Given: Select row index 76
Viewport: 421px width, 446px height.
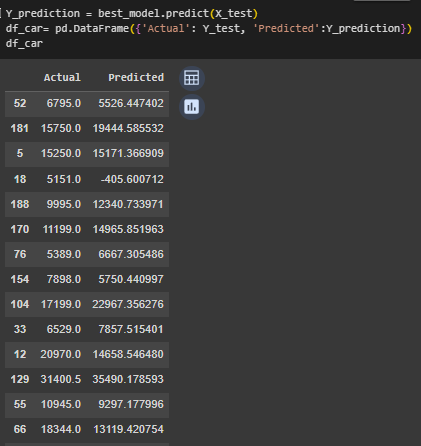Looking at the screenshot, I should click(20, 254).
